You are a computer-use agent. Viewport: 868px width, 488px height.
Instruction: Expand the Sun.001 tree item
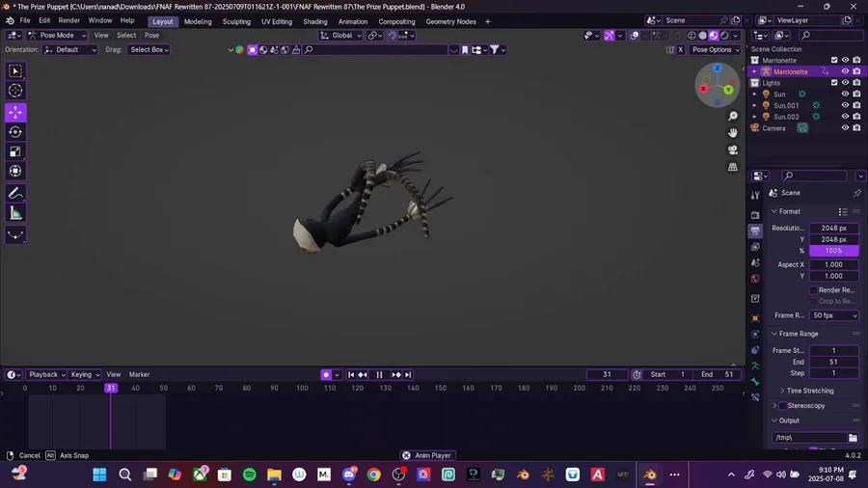[x=754, y=105]
